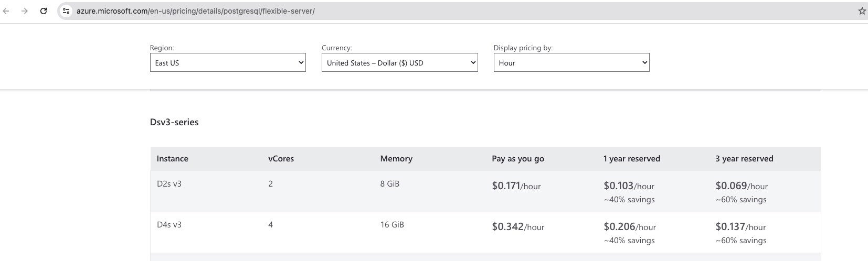Click the $0.137/hour 3 year price
The height and width of the screenshot is (261, 868).
click(x=740, y=227)
